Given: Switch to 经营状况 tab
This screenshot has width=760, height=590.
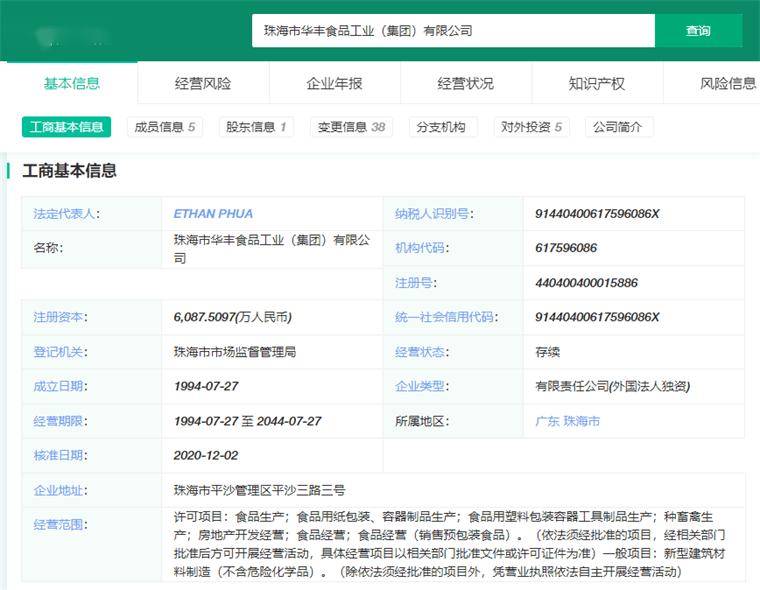Looking at the screenshot, I should [466, 83].
